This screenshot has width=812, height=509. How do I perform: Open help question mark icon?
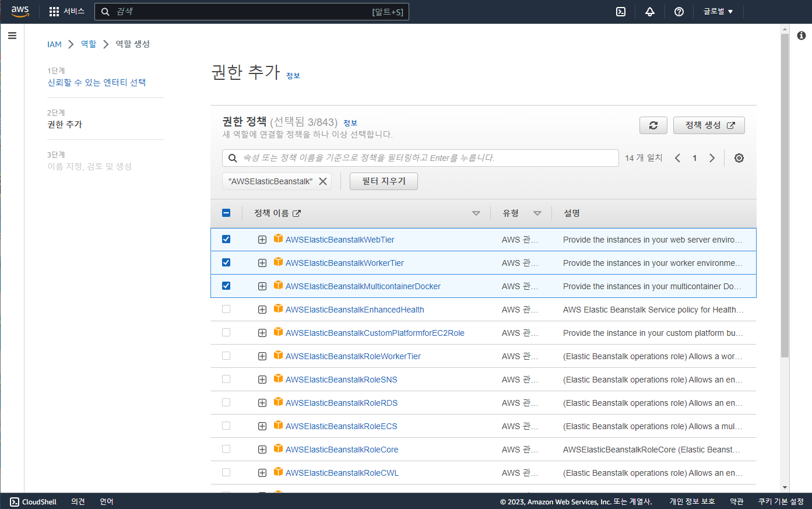pyautogui.click(x=679, y=12)
